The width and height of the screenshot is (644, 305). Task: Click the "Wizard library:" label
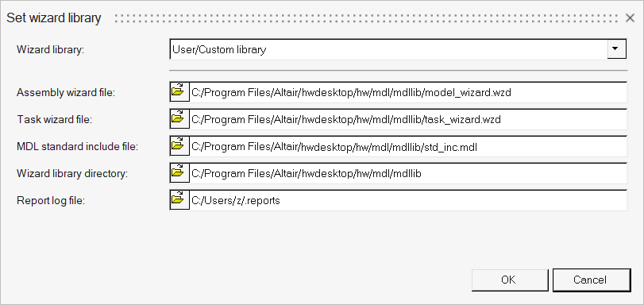click(x=50, y=50)
